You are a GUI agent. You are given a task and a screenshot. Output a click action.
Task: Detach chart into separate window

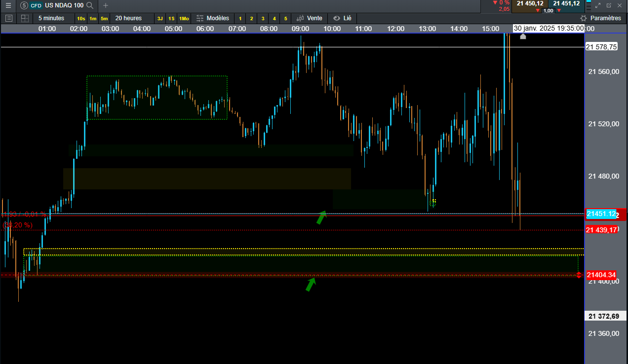[x=609, y=5]
